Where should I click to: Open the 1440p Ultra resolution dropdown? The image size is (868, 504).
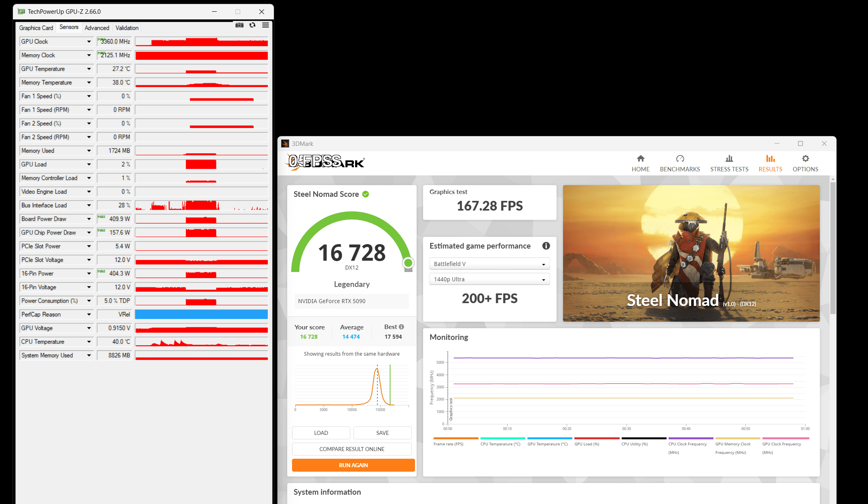[489, 279]
